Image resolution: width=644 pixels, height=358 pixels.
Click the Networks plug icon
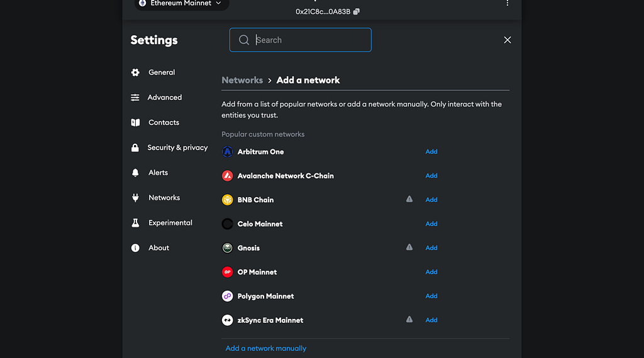[x=135, y=198]
